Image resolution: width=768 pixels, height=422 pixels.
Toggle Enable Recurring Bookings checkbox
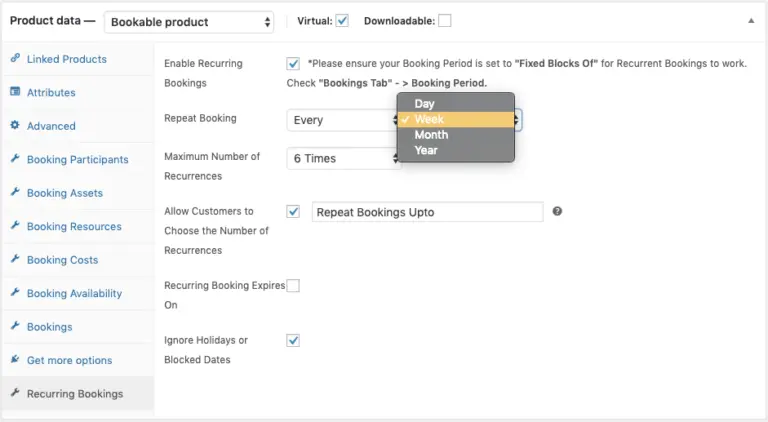293,63
